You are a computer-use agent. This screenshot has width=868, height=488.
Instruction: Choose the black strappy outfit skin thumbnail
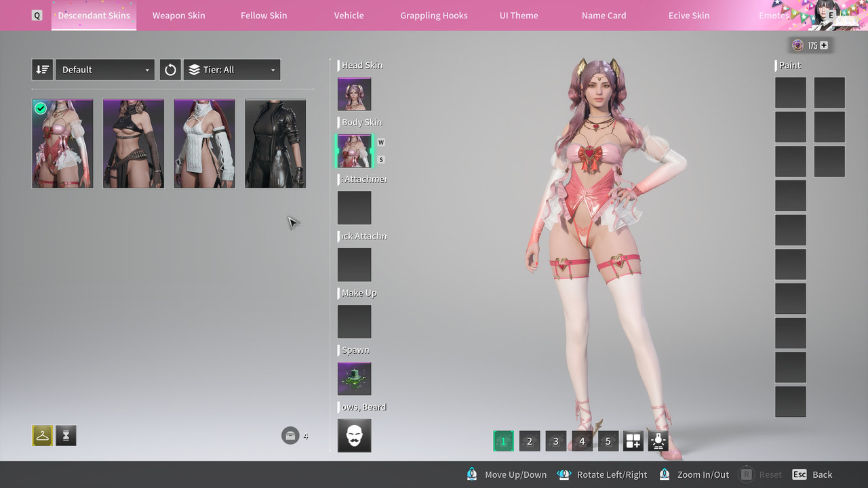click(134, 144)
